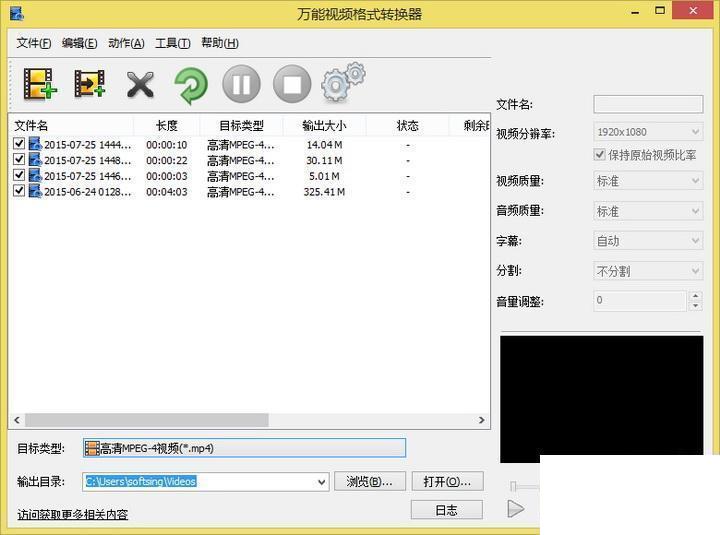Click the 日志 button

click(x=446, y=510)
